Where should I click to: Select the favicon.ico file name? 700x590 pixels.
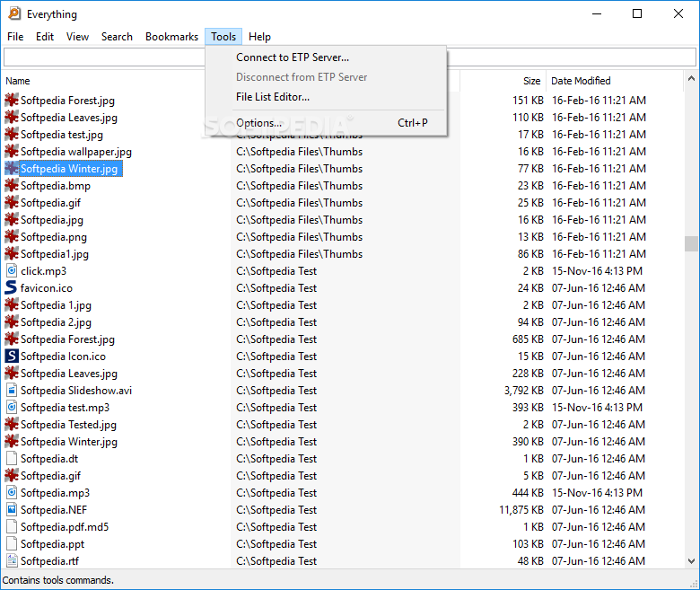click(47, 287)
